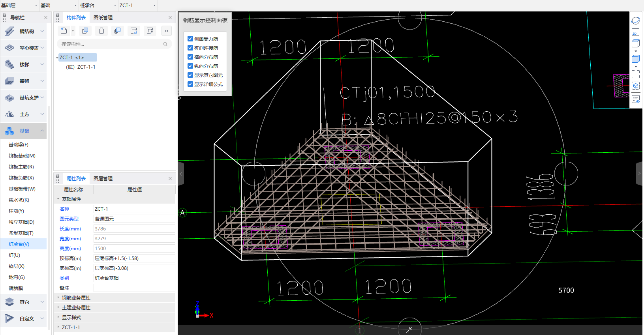The width and height of the screenshot is (644, 335).
Task: Expand the 其它 navigation group
Action: [x=23, y=302]
